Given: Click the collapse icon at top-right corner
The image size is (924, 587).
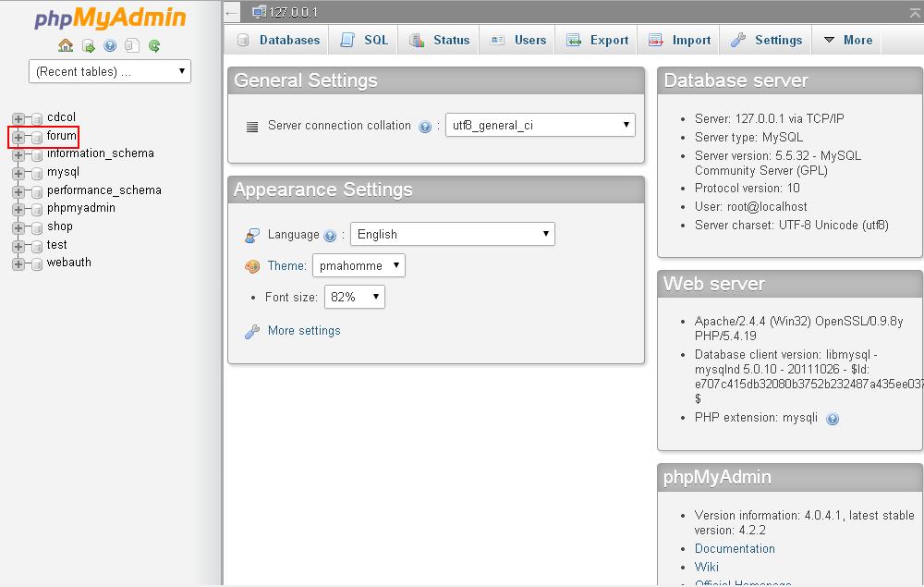Looking at the screenshot, I should [x=915, y=12].
